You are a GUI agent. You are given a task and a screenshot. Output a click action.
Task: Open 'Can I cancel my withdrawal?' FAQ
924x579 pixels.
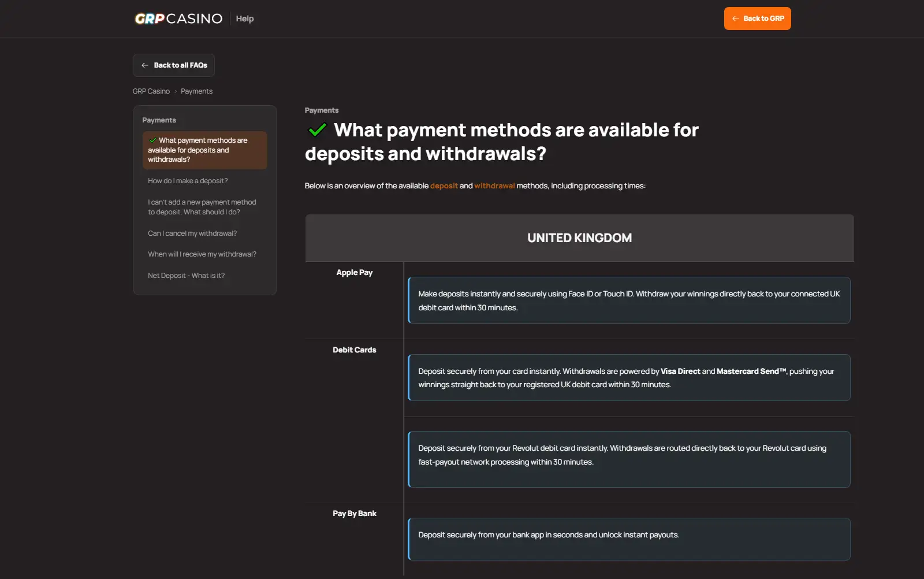pyautogui.click(x=192, y=233)
